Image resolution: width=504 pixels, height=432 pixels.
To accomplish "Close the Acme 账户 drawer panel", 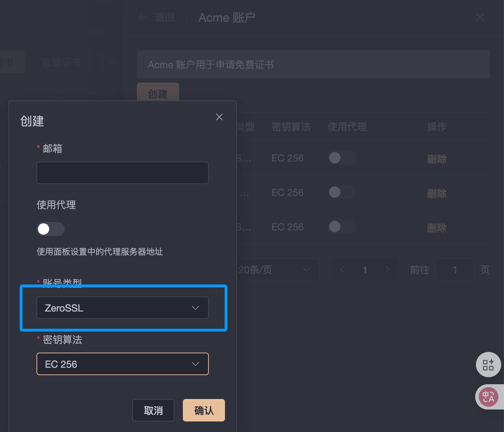I will pyautogui.click(x=480, y=17).
